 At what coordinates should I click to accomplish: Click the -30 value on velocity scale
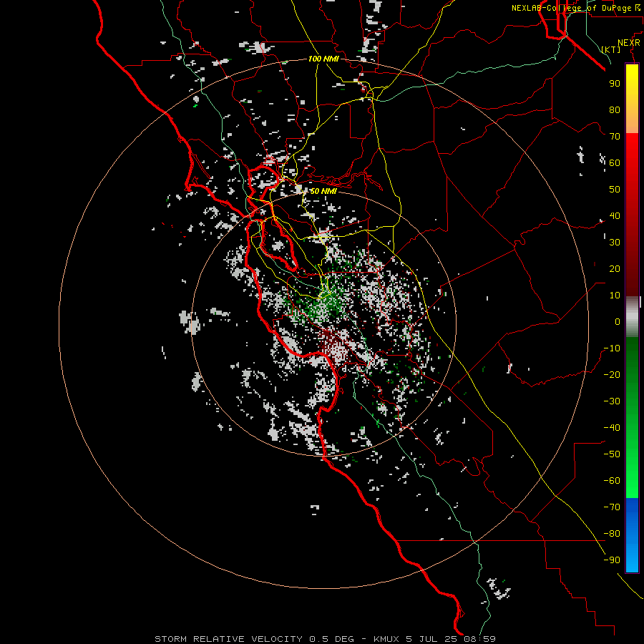[612, 401]
